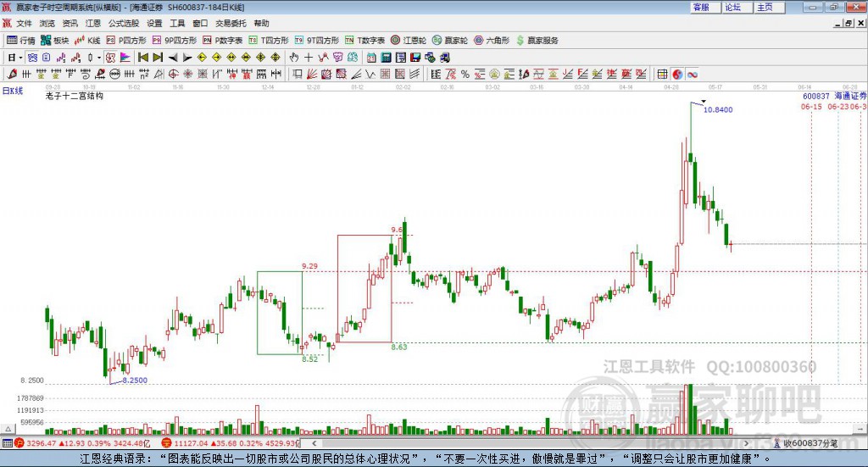This screenshot has width=868, height=467.
Task: Click the 8.2500 low price label
Action: [x=135, y=381]
